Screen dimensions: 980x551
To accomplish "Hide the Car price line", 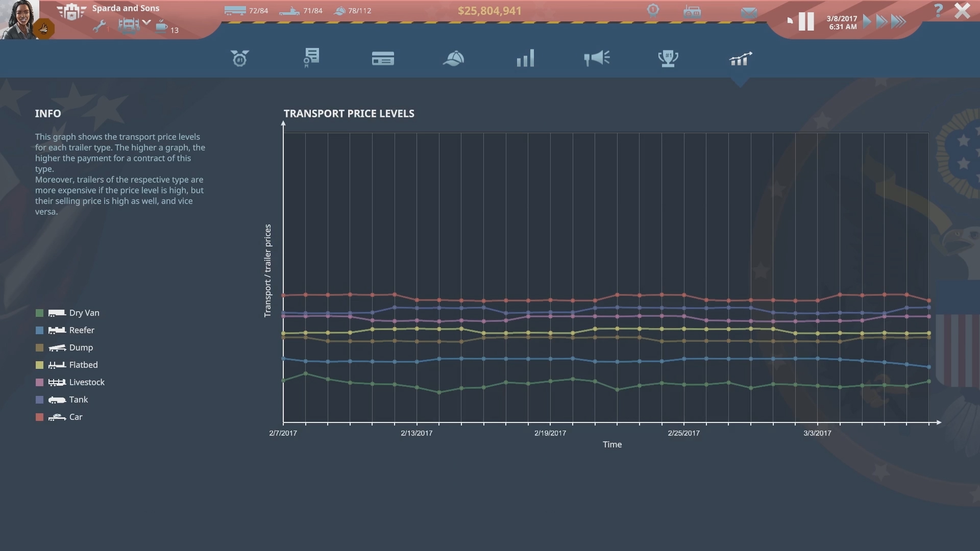I will tap(66, 417).
